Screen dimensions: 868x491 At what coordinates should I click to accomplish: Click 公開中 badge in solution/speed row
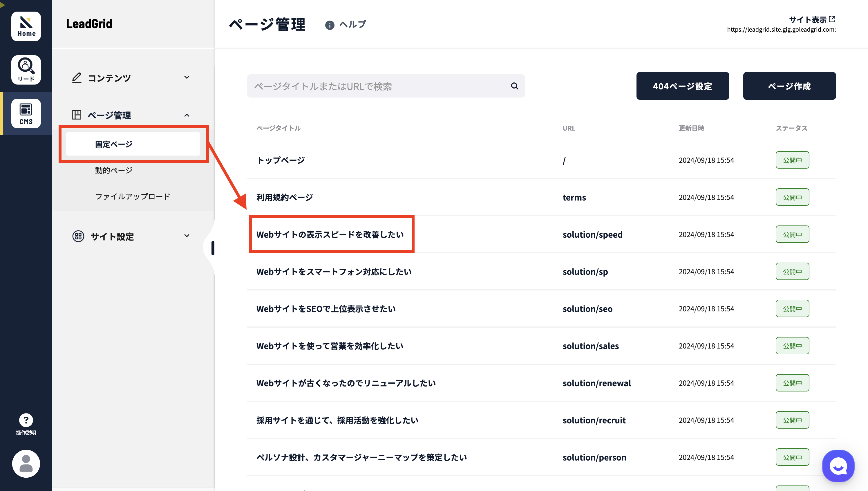click(793, 234)
